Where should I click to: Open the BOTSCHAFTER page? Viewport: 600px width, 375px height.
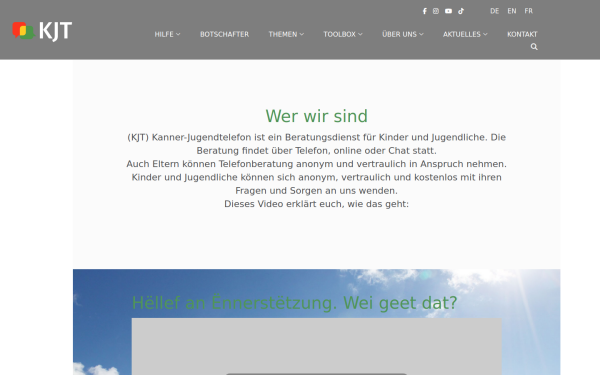click(x=224, y=34)
